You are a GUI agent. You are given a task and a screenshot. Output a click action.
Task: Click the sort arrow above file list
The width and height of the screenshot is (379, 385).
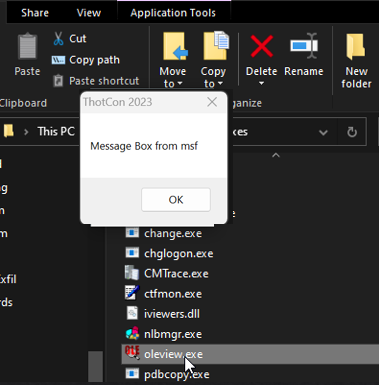click(276, 155)
